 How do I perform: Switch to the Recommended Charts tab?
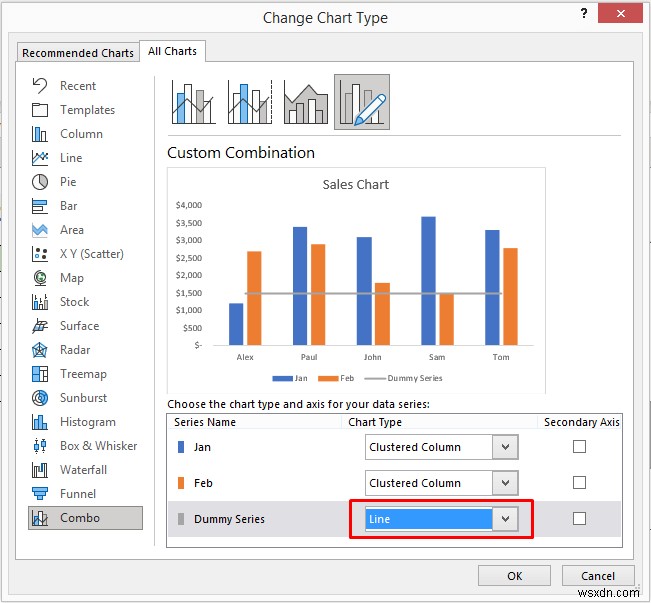point(78,53)
